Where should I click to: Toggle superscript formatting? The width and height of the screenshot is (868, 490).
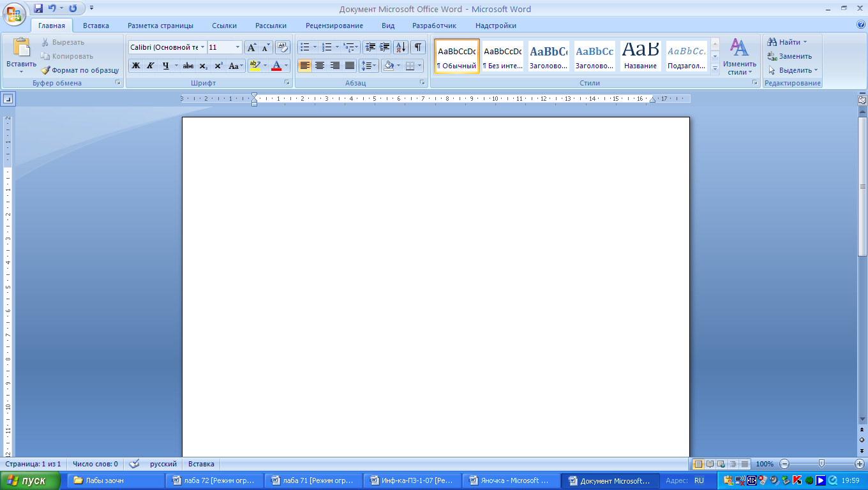coord(218,65)
